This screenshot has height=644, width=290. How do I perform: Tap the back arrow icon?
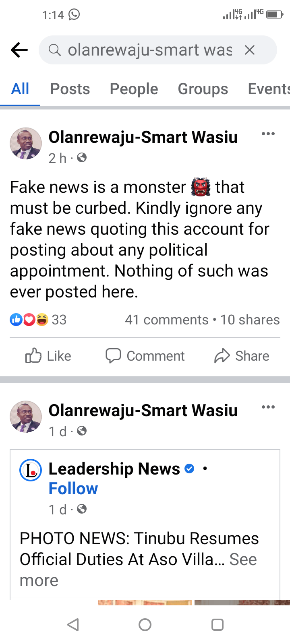19,50
